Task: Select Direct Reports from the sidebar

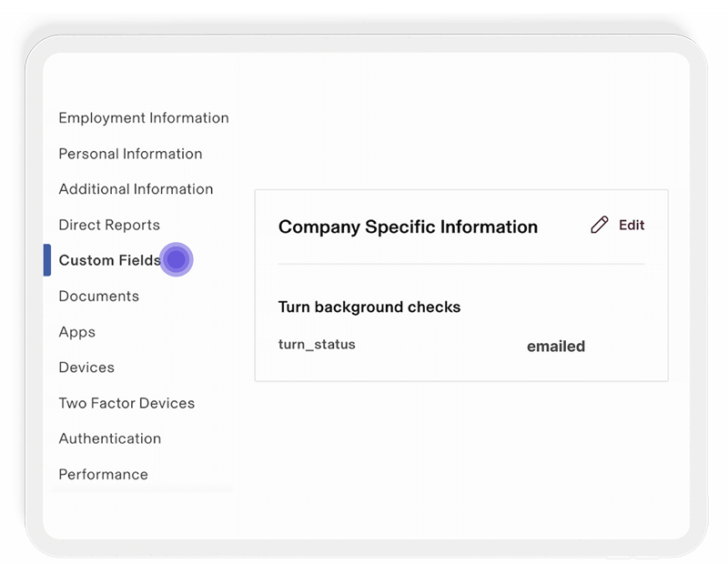Action: pyautogui.click(x=108, y=225)
